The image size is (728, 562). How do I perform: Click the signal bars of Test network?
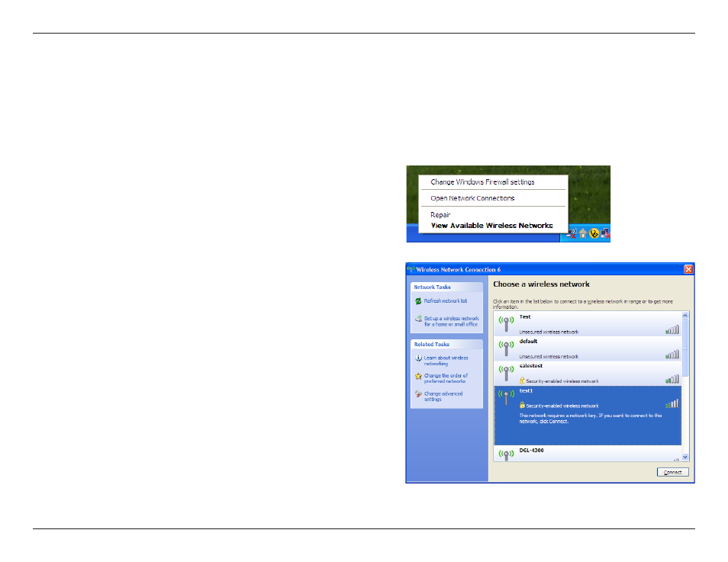(672, 330)
